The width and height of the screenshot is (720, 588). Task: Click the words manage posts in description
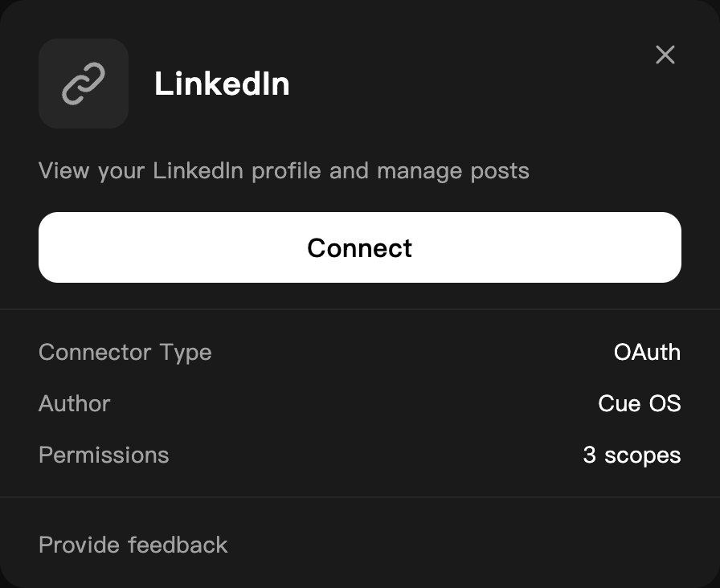click(x=452, y=172)
